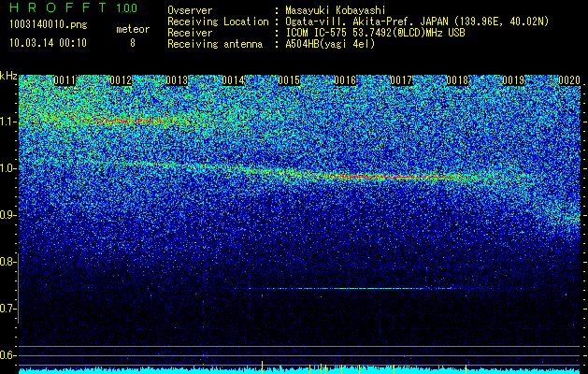This screenshot has height=374, width=588.
Task: Click the HROFFT program title
Action: (59, 7)
